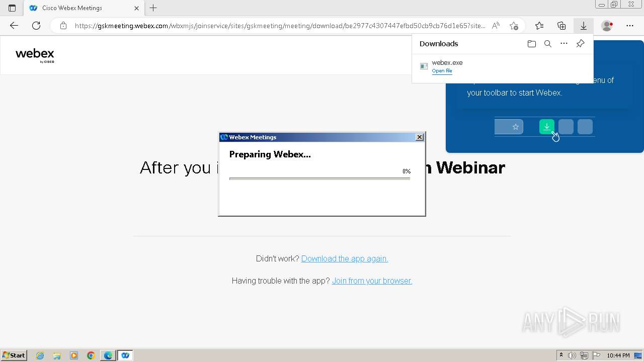Open more options in Downloads panel
This screenshot has width=644, height=362.
(x=564, y=44)
